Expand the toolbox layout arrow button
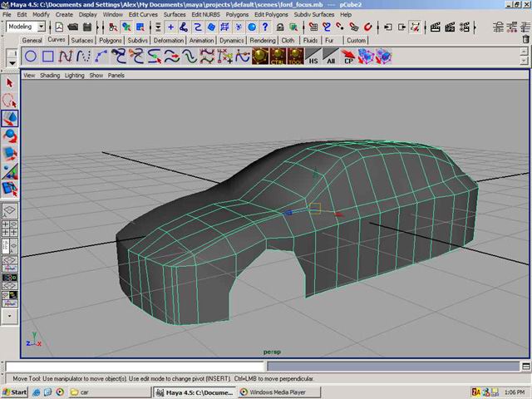Viewport: 532px width, 399px height. [x=10, y=316]
